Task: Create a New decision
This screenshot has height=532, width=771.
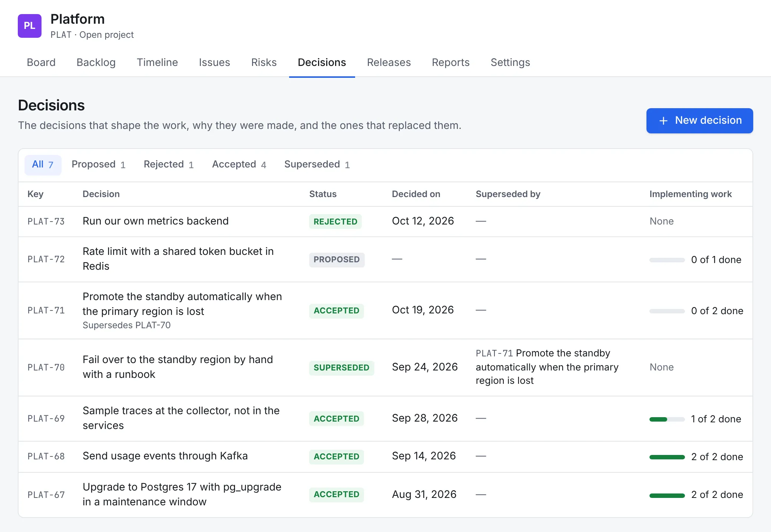Action: point(699,121)
